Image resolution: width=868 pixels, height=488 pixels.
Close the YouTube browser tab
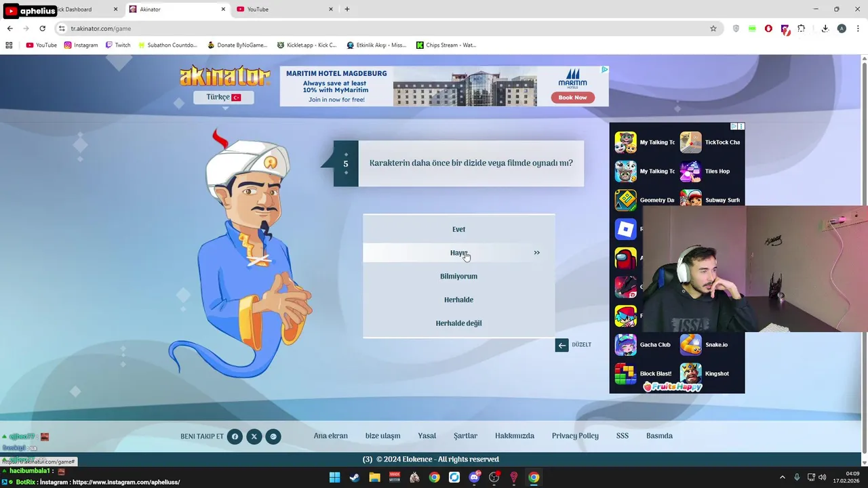tap(331, 9)
